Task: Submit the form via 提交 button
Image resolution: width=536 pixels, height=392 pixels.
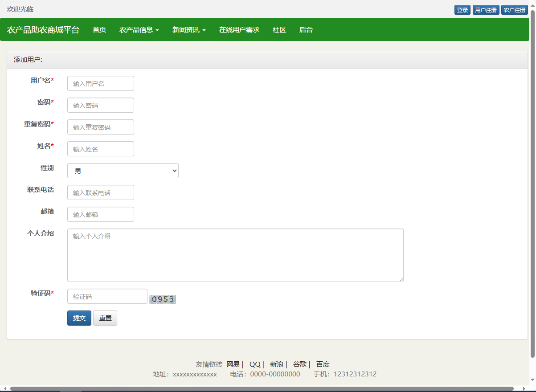Action: (79, 318)
